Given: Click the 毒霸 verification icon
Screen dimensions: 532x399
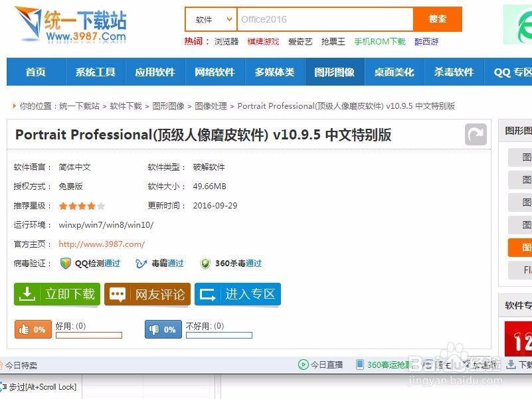Looking at the screenshot, I should pyautogui.click(x=141, y=264).
